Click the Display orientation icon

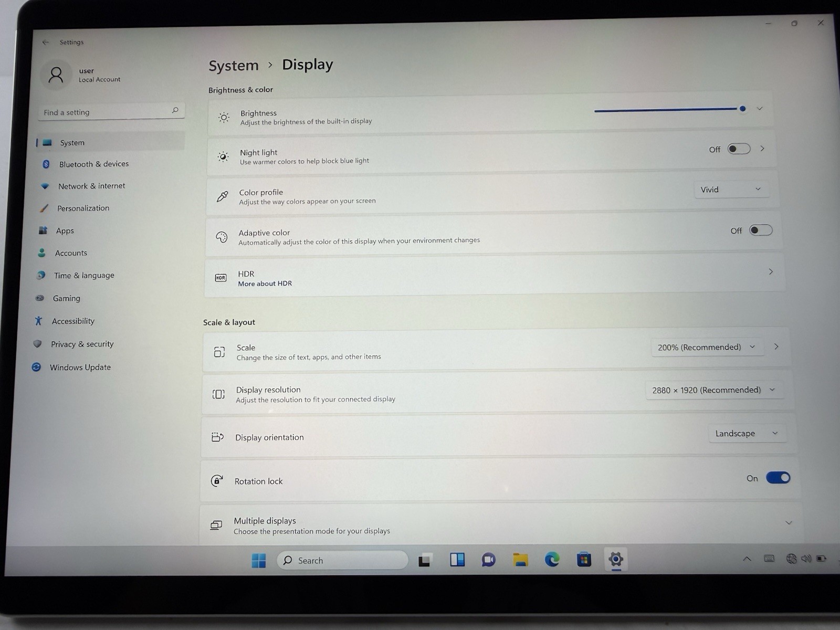tap(217, 437)
